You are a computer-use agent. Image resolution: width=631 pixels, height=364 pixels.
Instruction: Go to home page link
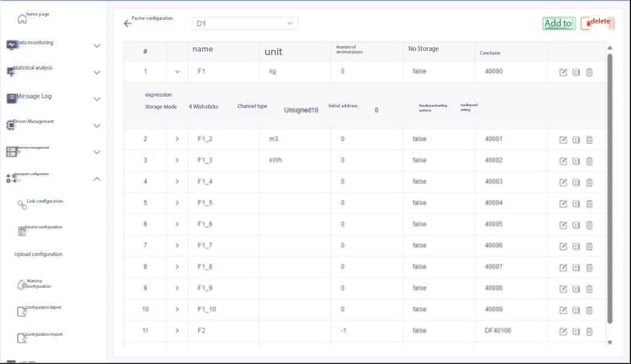coord(38,14)
